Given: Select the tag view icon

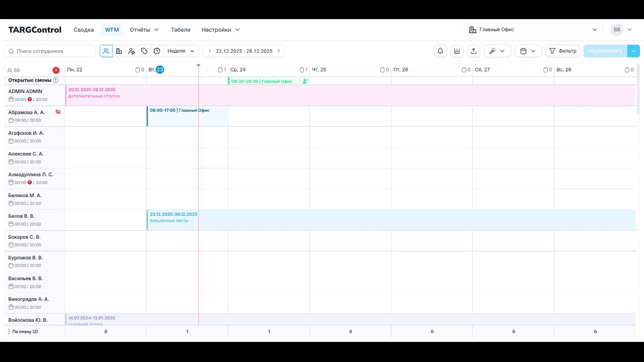Looking at the screenshot, I should pos(144,51).
